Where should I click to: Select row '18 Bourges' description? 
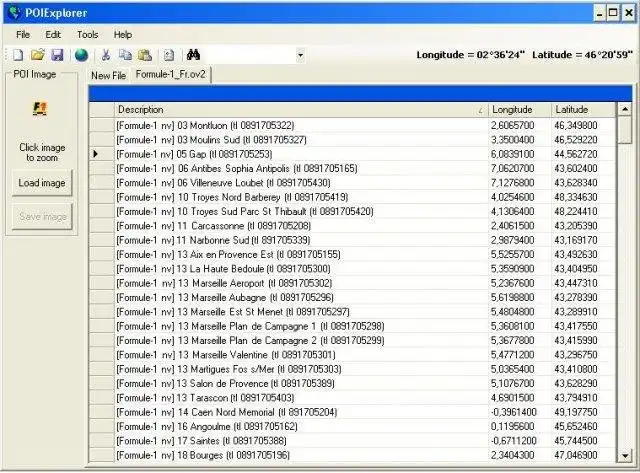pyautogui.click(x=301, y=455)
